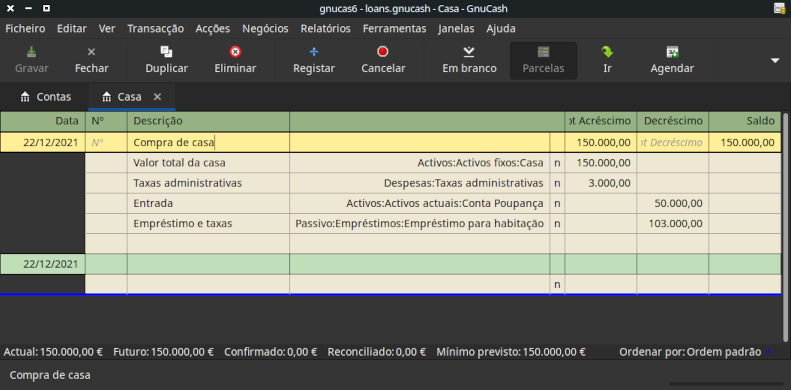Click the Reconciliado: 0,00 € status entry
This screenshot has width=791, height=390.
376,352
